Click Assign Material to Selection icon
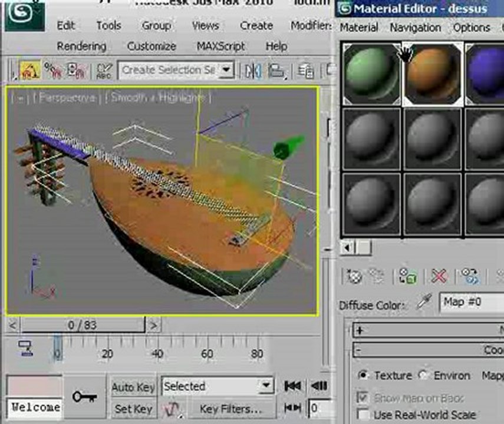The image size is (504, 424). (408, 276)
